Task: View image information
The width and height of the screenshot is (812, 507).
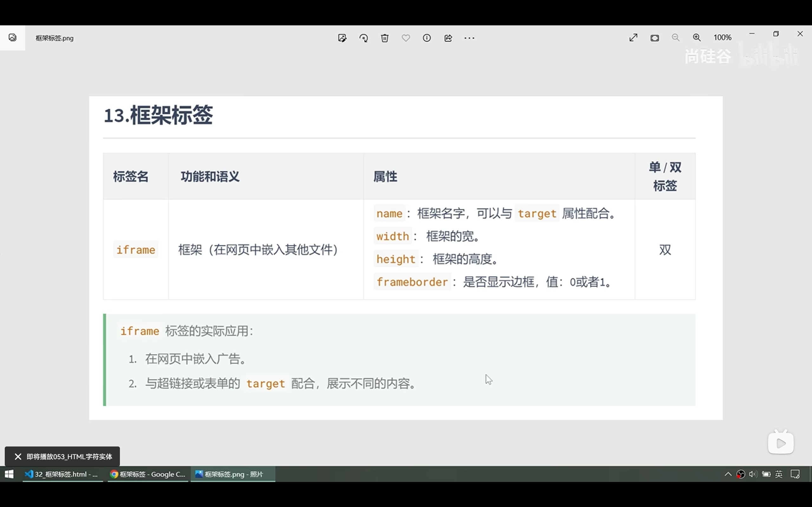Action: coord(427,38)
